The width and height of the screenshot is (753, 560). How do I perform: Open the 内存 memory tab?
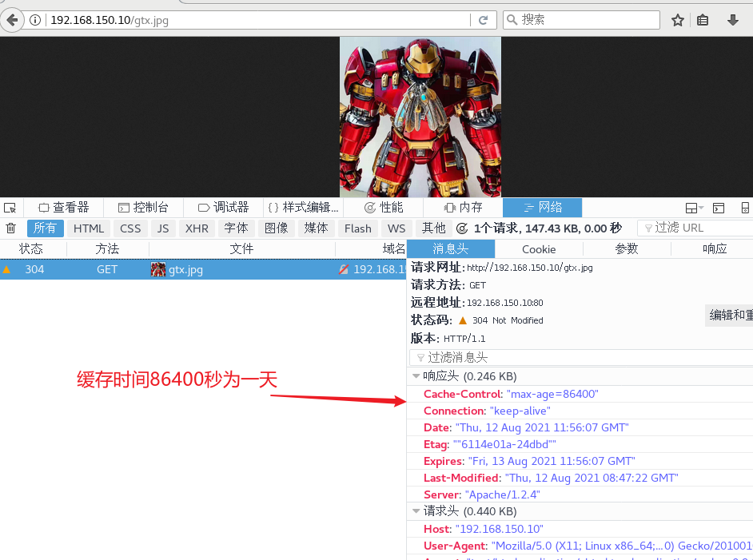coord(463,207)
